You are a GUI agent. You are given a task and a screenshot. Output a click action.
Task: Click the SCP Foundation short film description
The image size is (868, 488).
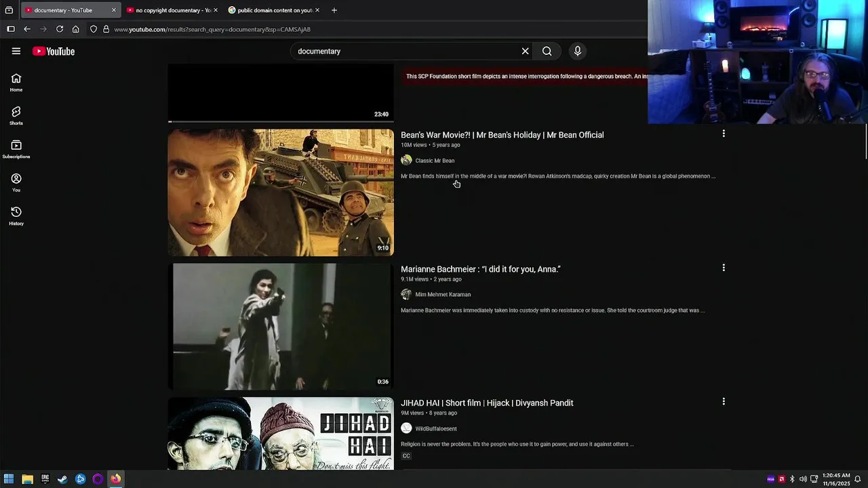click(x=526, y=76)
